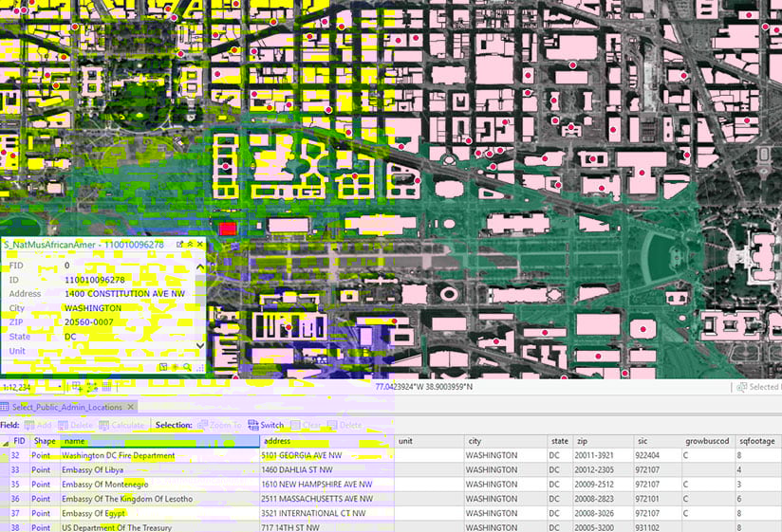Screen dimensions: 782x532
Task: Click zip cell 20012-2305
Action: pos(603,469)
